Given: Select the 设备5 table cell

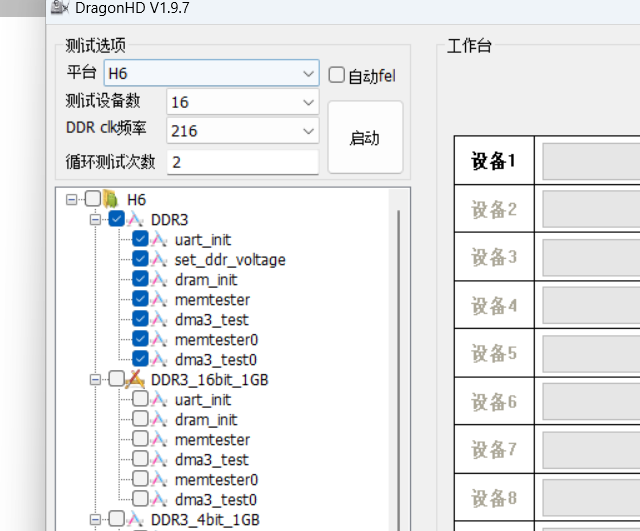Looking at the screenshot, I should coord(494,353).
